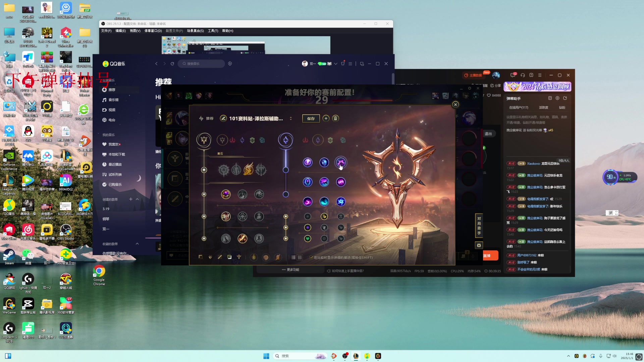This screenshot has width=644, height=362.
Task: Delete the rune page with trash icon
Action: click(x=335, y=118)
